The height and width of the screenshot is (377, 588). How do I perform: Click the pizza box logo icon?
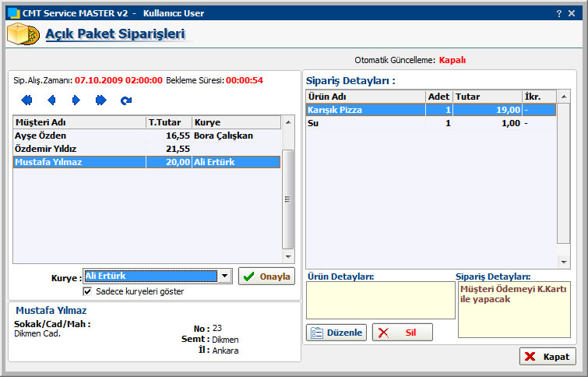21,34
